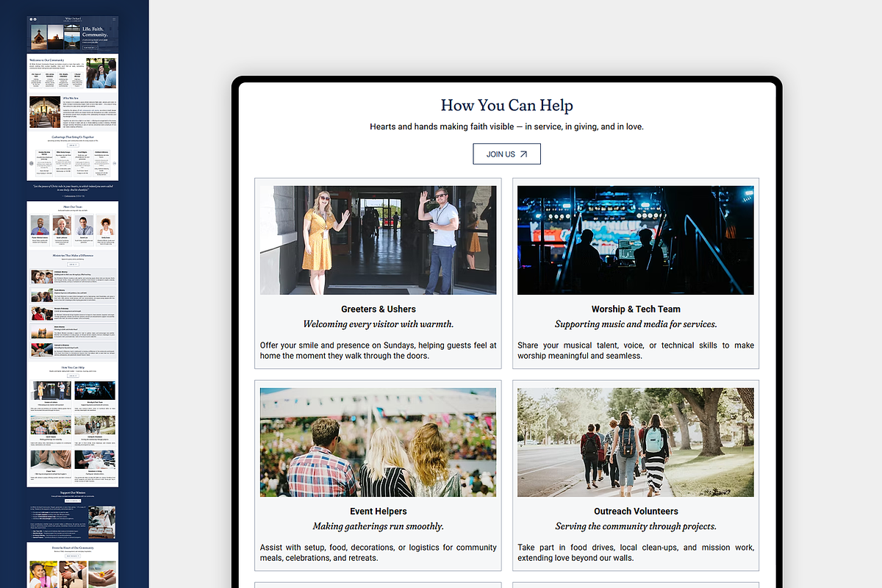Select the church interior 'Who We Are' image in sidebar
Image resolution: width=882 pixels, height=588 pixels.
[45, 112]
